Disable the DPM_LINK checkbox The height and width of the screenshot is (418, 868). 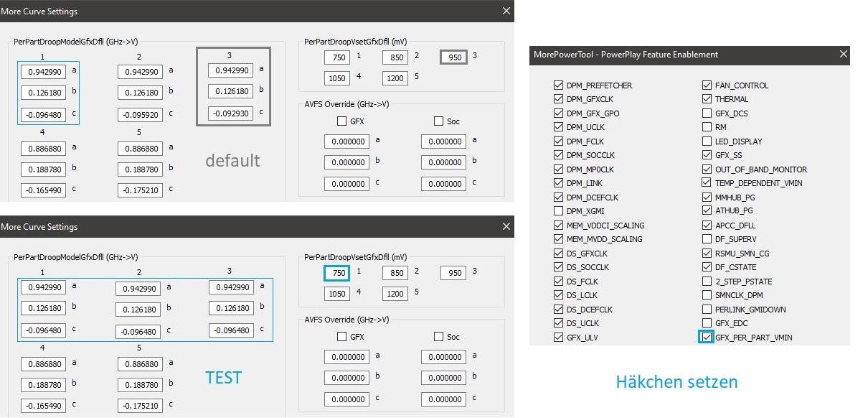(559, 183)
